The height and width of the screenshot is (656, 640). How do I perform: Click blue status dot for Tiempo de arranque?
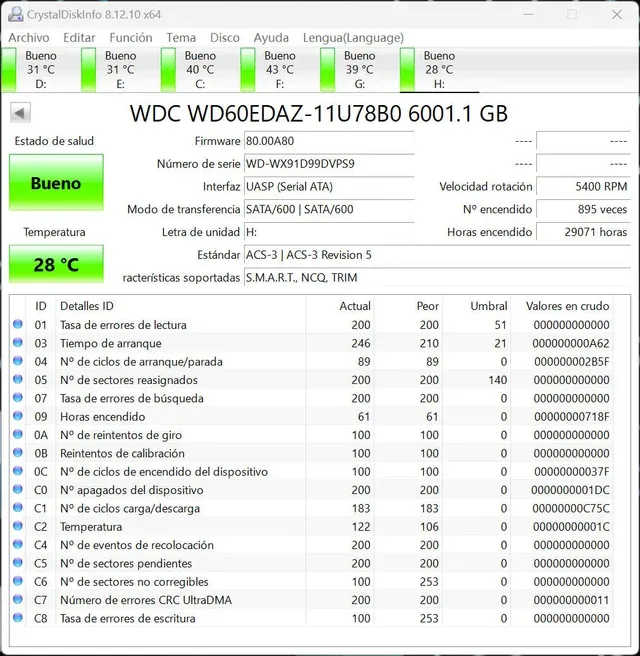(x=18, y=342)
